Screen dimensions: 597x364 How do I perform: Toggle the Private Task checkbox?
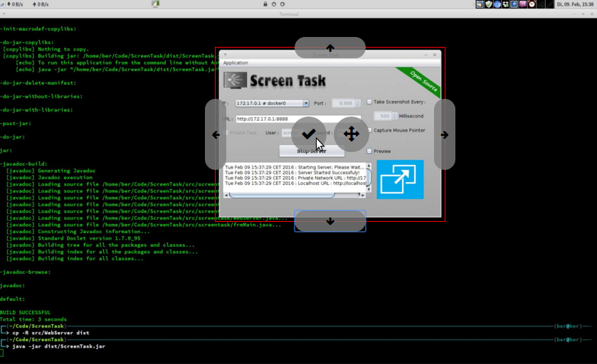226,133
